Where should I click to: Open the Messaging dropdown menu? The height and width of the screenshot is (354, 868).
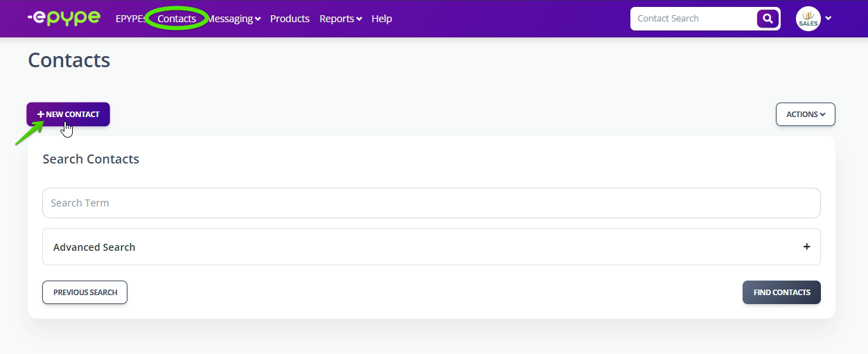point(233,19)
